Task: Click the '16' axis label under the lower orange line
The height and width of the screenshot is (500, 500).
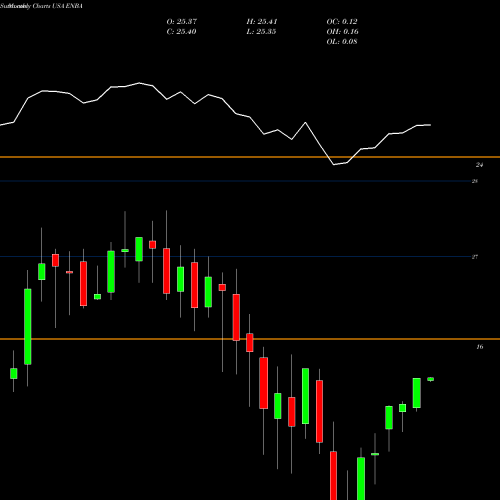Action: pos(479,347)
